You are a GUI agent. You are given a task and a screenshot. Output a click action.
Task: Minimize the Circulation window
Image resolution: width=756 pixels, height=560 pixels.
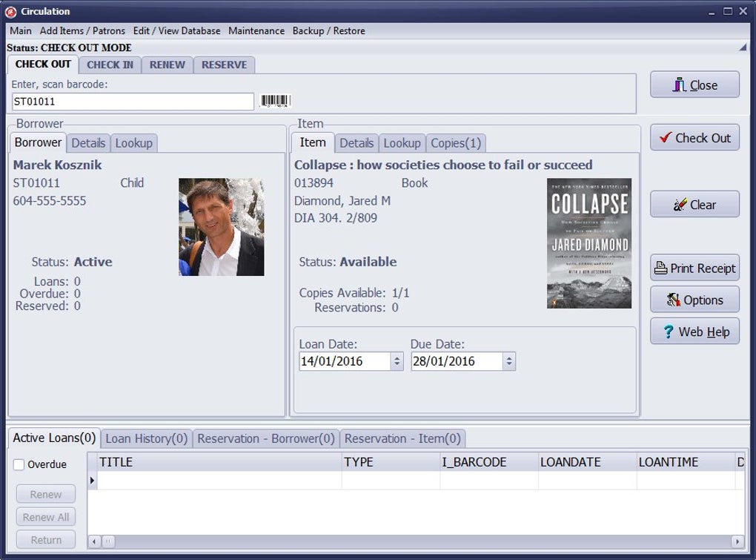(712, 12)
